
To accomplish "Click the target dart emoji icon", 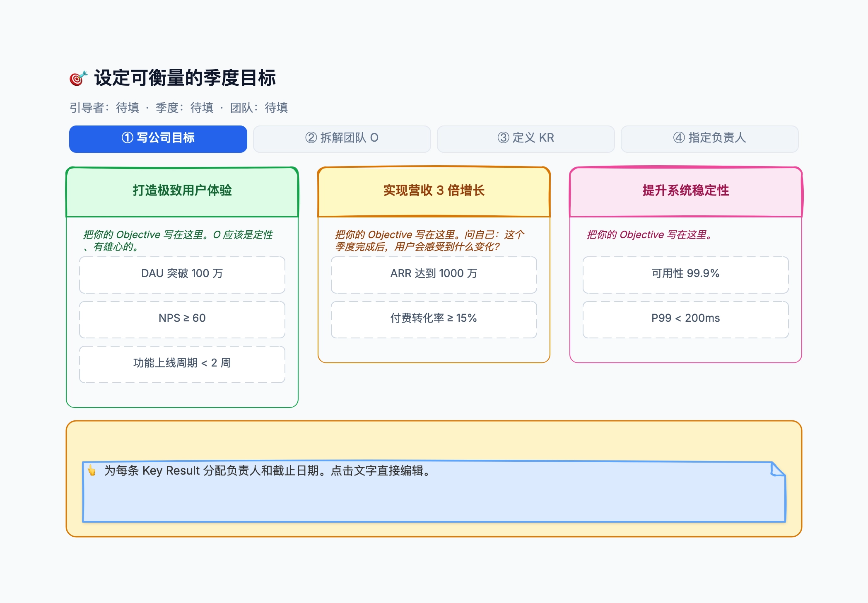I will (x=78, y=78).
